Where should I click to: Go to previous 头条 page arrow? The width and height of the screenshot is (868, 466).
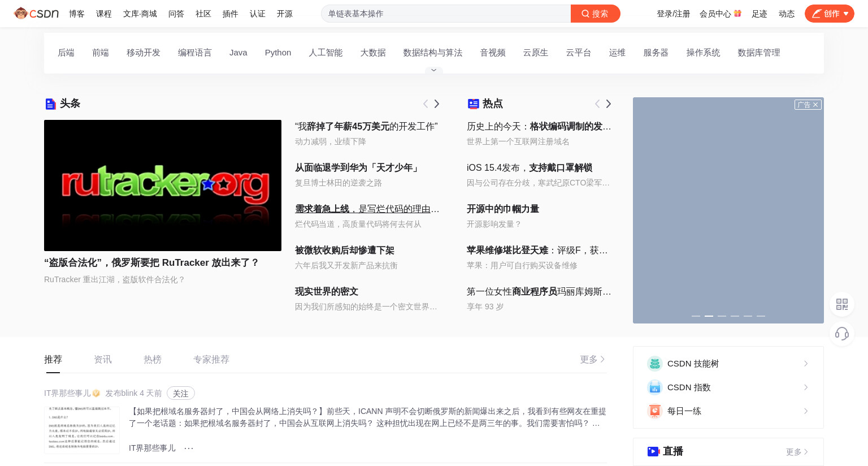pyautogui.click(x=426, y=103)
